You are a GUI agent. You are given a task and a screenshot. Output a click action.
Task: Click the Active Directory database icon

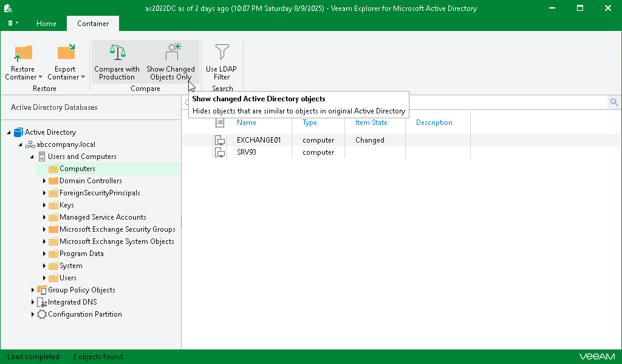(18, 132)
